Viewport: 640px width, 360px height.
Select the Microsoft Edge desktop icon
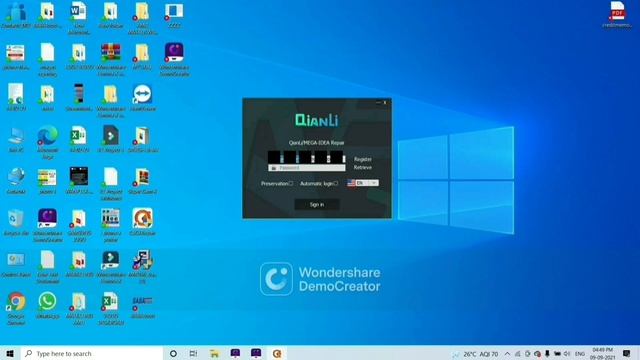(x=47, y=142)
